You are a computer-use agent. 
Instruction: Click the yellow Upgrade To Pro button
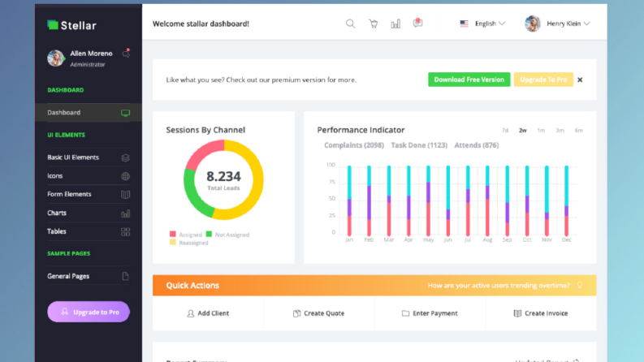(x=543, y=80)
